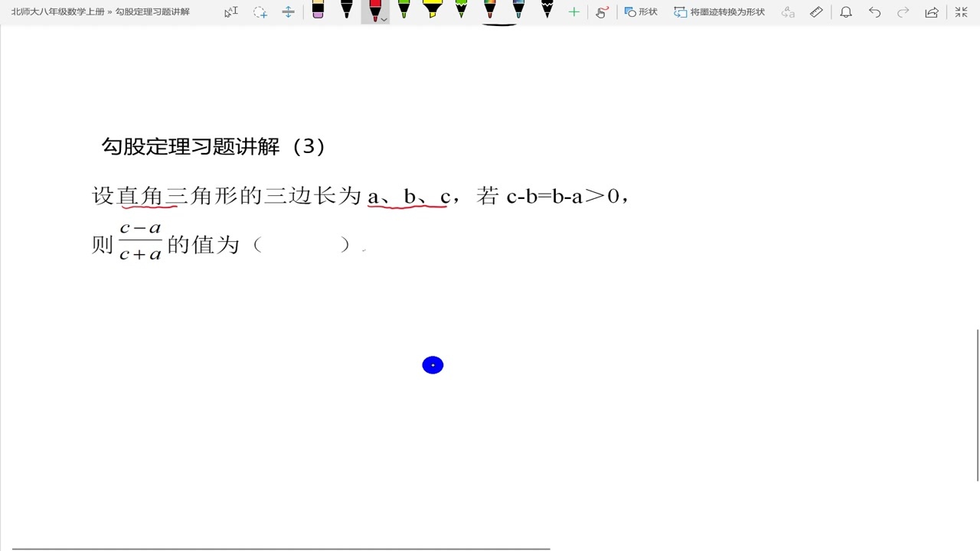This screenshot has height=551, width=980.
Task: Go to 北师大八年级数学上册 breadcrumb section
Action: (57, 12)
